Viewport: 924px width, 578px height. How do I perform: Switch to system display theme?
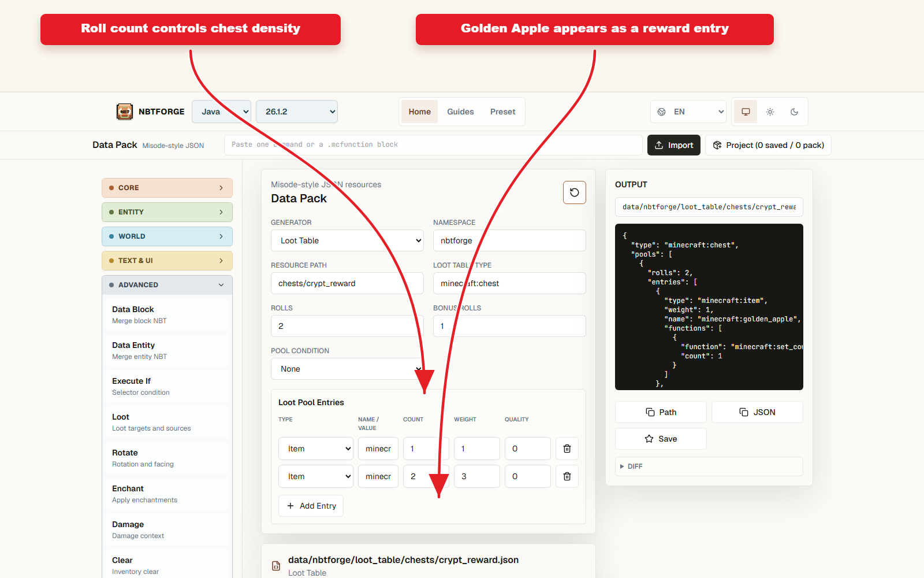coord(746,112)
